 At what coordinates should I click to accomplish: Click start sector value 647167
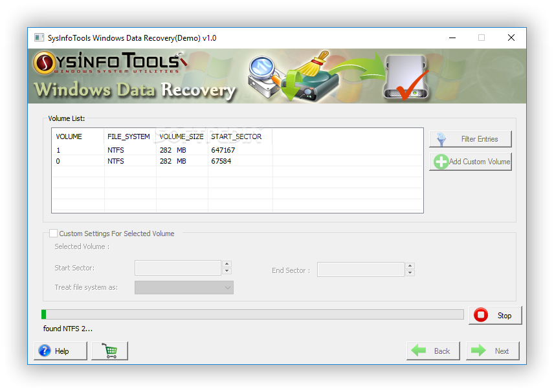click(223, 150)
